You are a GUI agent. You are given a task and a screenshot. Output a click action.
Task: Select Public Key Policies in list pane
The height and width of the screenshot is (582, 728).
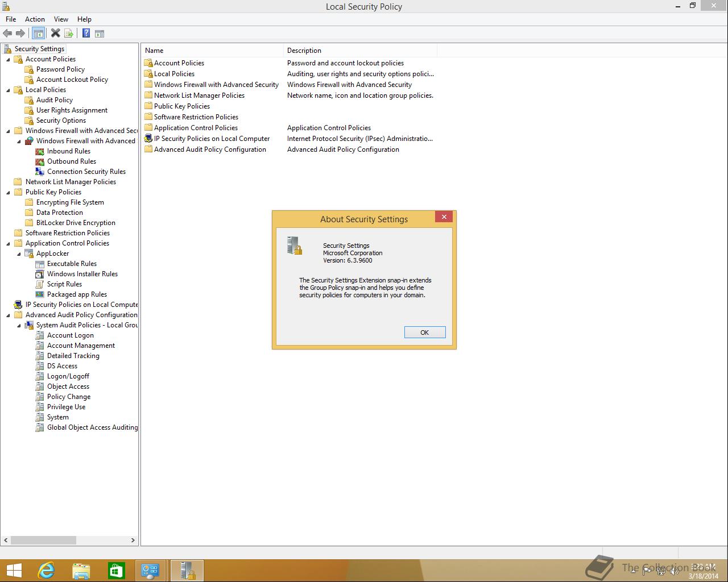[x=182, y=106]
